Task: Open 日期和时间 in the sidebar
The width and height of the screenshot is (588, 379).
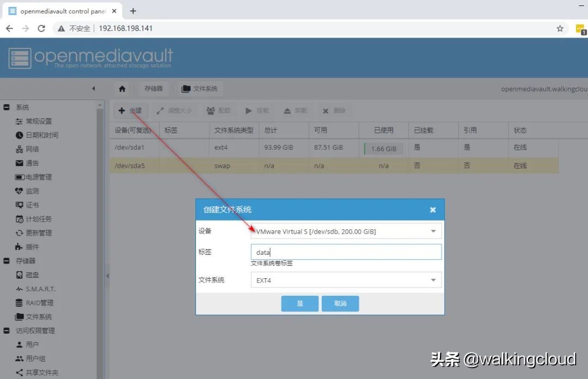Action: [37, 135]
